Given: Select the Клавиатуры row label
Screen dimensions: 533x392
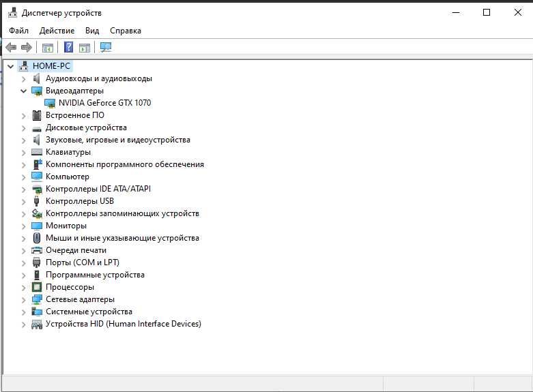Looking at the screenshot, I should coord(68,152).
